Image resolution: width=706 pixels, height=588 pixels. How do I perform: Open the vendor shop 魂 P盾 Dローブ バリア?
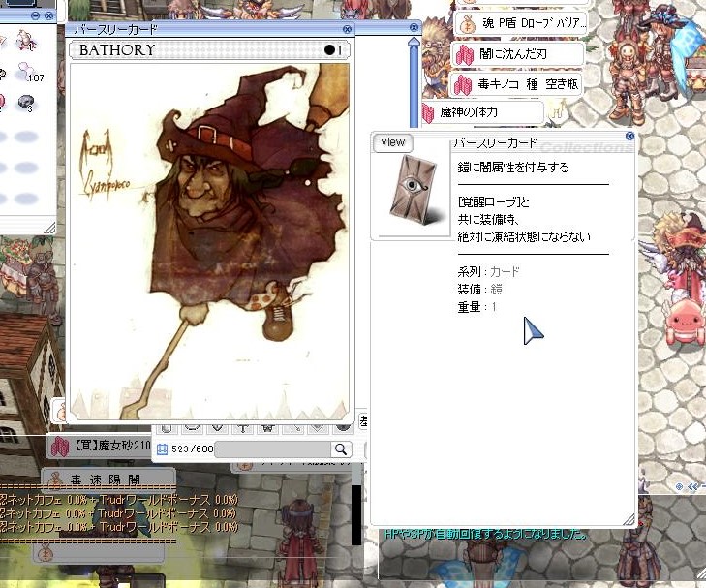click(x=521, y=23)
